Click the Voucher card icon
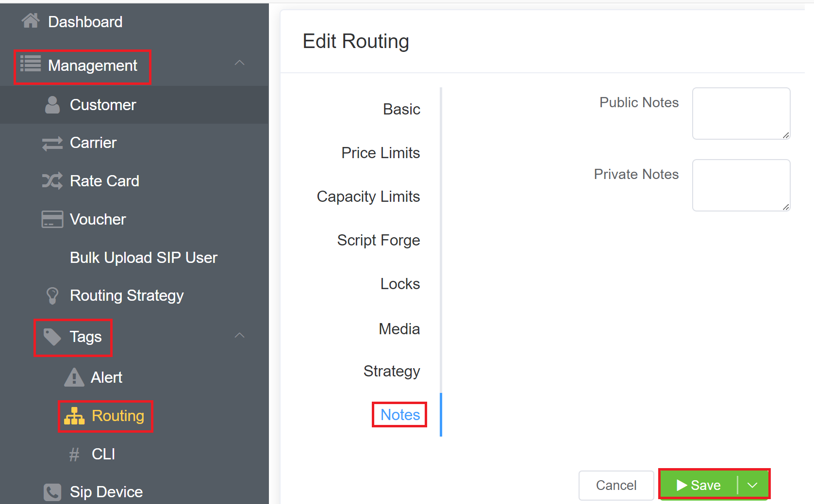Screen dimensions: 814x504 click(x=52, y=219)
